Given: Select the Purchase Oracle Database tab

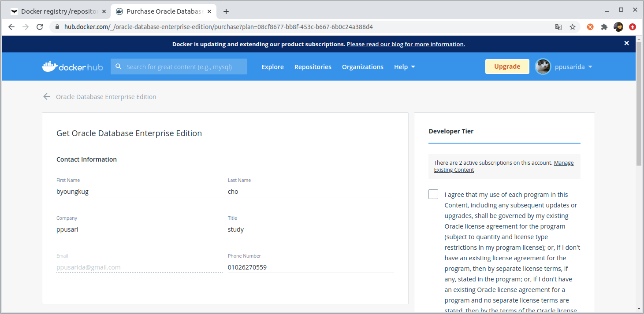Looking at the screenshot, I should tap(164, 11).
